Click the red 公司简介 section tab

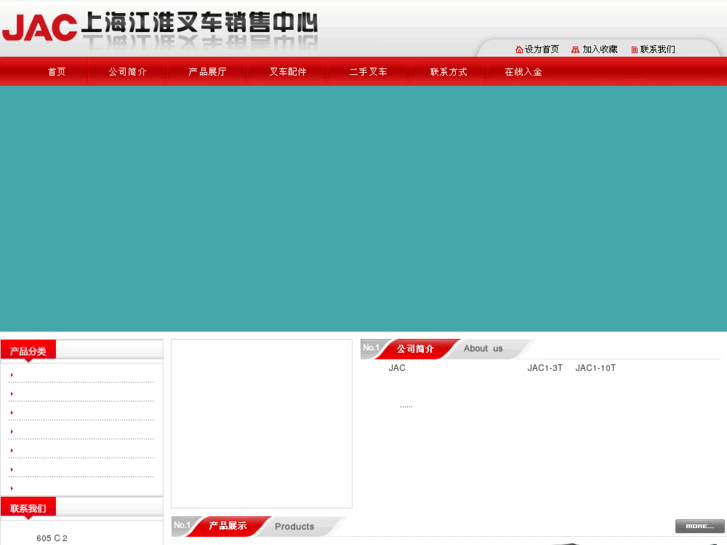[415, 349]
